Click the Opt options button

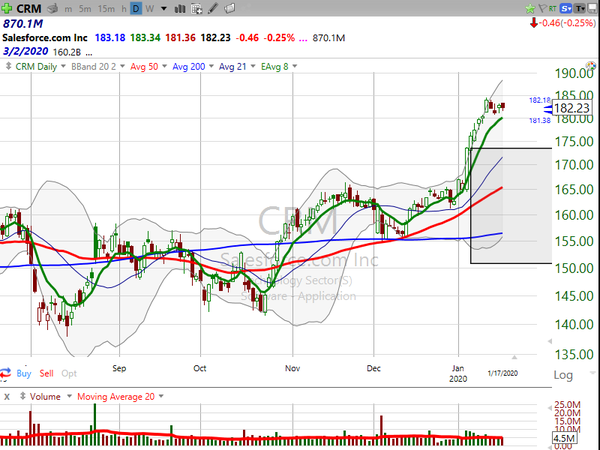coord(69,373)
